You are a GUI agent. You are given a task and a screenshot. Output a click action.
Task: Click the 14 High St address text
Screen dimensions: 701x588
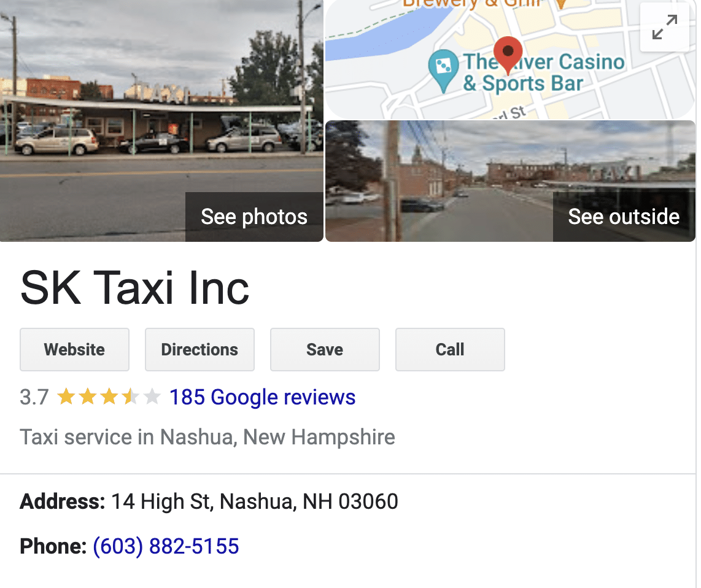pos(254,501)
